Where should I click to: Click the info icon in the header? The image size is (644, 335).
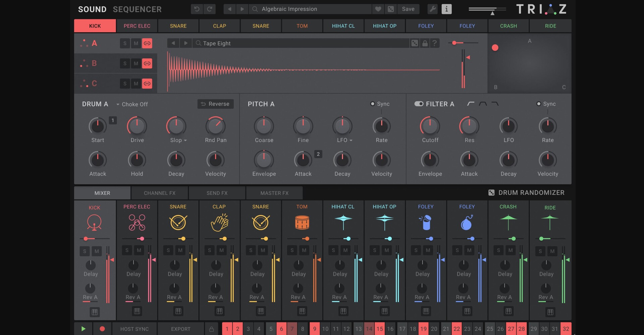[x=446, y=9]
